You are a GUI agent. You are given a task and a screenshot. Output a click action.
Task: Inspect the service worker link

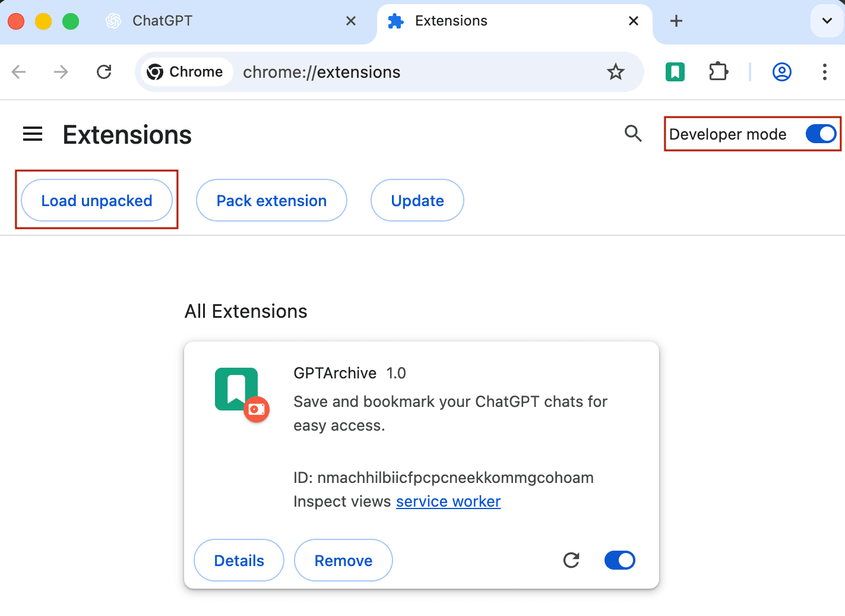pyautogui.click(x=448, y=501)
